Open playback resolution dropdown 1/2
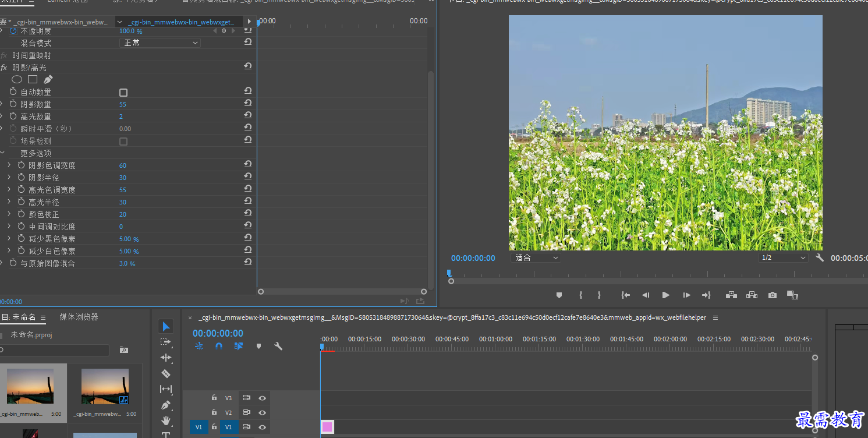868x438 pixels. click(784, 257)
